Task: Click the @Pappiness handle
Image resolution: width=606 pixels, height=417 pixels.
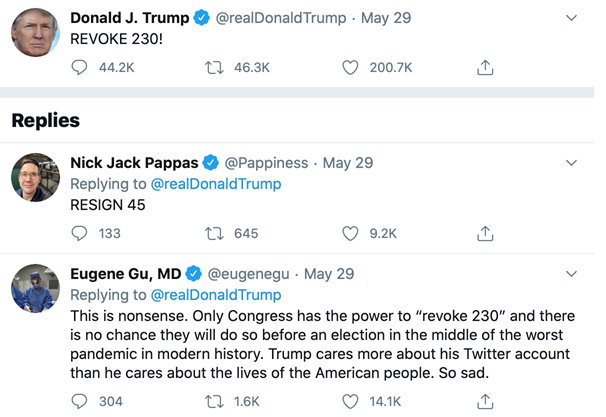Action: (x=268, y=163)
